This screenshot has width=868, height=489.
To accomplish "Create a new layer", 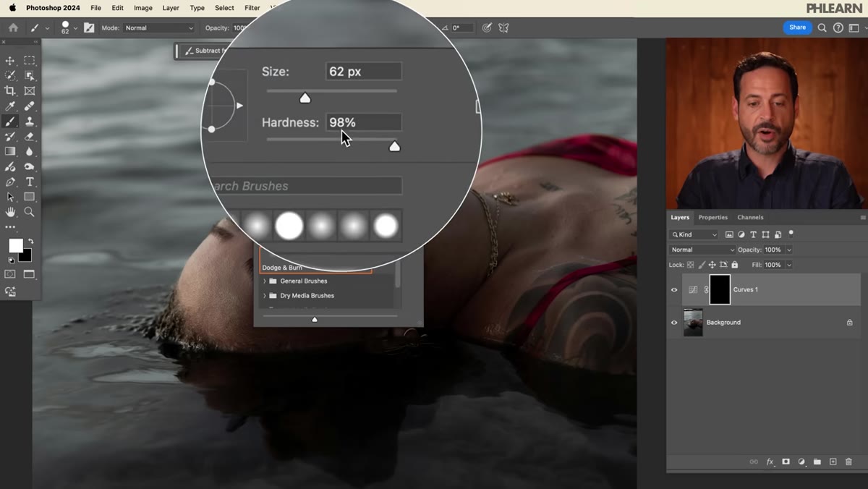I will click(833, 462).
